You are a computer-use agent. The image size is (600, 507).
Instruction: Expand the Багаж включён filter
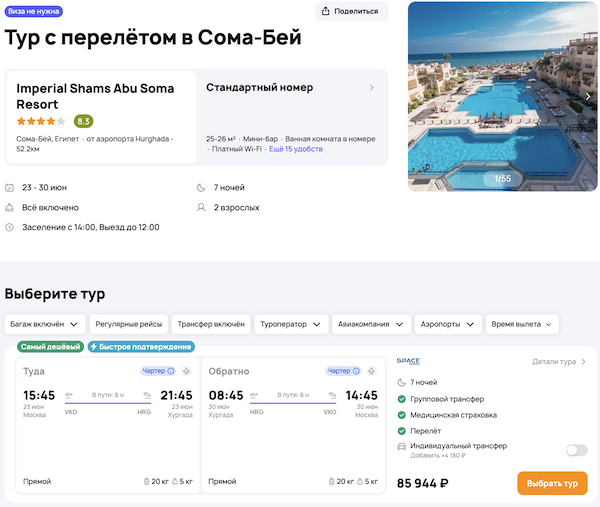(44, 324)
